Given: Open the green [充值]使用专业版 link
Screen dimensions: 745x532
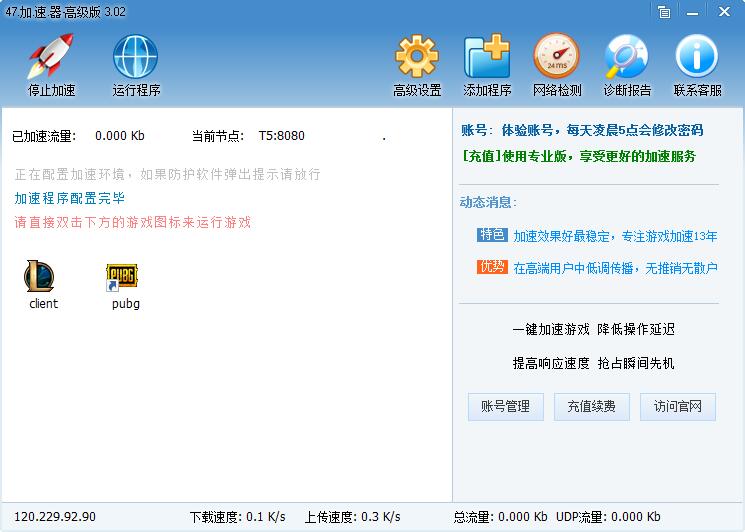Looking at the screenshot, I should pos(579,156).
